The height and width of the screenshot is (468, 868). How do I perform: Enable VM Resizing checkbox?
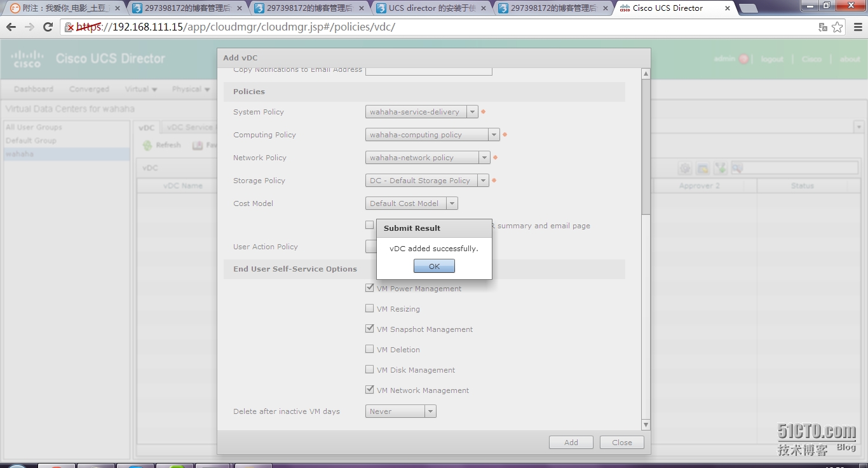pos(369,308)
